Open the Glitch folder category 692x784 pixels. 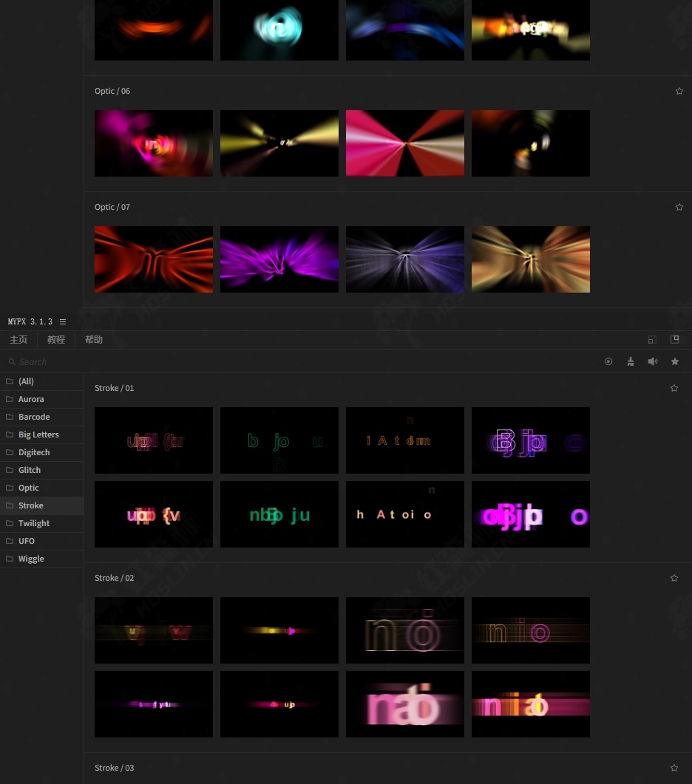(30, 470)
